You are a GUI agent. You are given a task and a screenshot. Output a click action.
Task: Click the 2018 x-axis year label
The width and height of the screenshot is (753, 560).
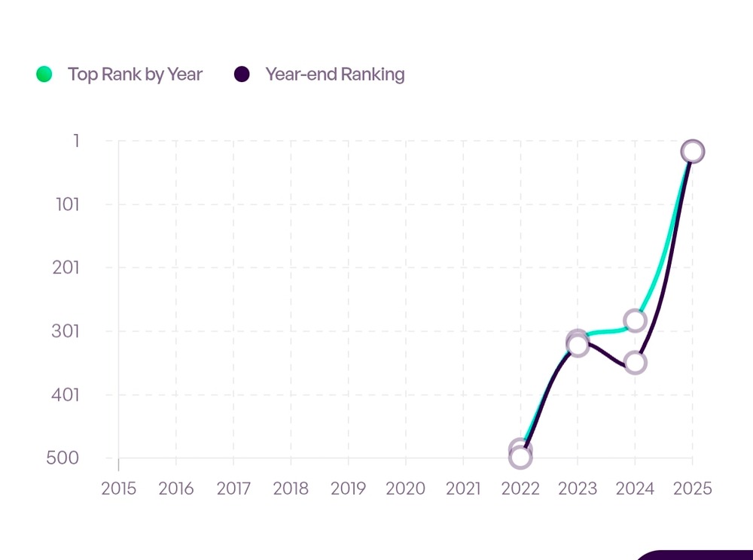pyautogui.click(x=291, y=488)
